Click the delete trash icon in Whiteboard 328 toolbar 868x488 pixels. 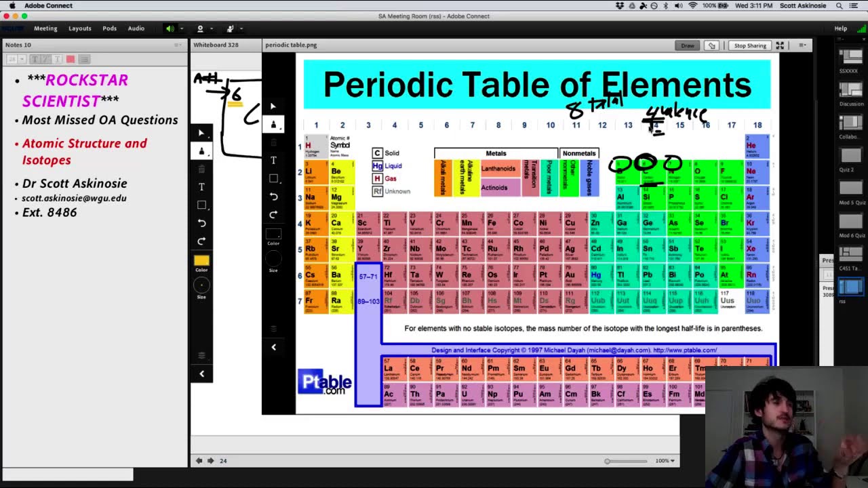pos(201,169)
